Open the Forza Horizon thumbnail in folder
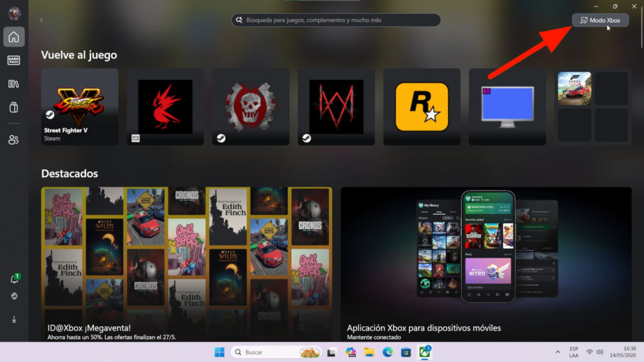This screenshot has height=362, width=644. coord(575,88)
